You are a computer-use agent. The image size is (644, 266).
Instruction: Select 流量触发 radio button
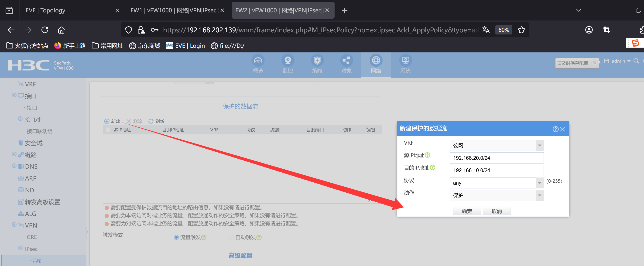click(176, 237)
